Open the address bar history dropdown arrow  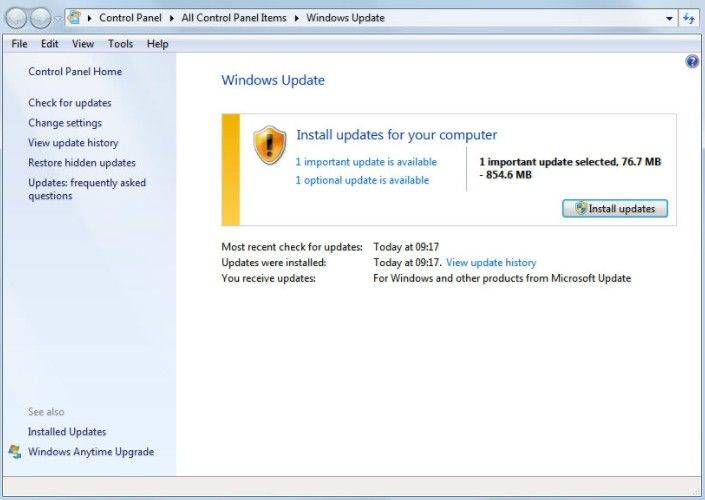(669, 18)
